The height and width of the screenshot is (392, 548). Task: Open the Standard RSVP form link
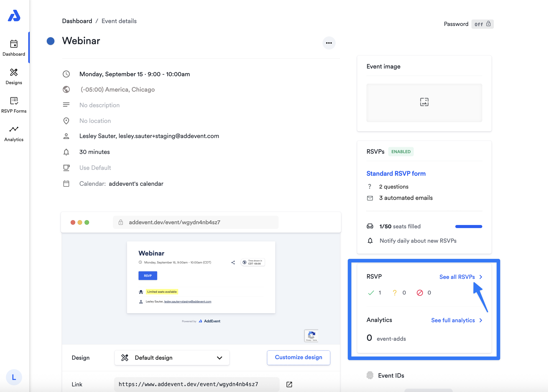click(396, 173)
